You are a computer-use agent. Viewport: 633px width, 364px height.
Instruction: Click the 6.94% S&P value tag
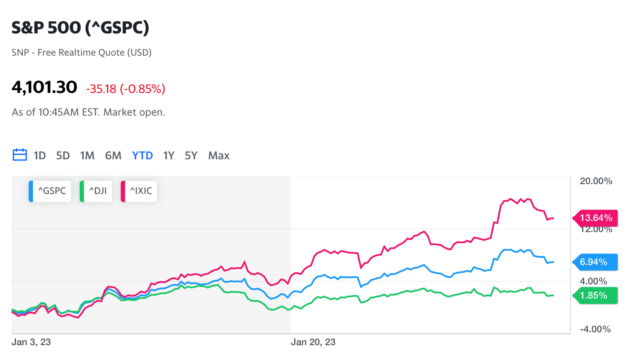click(x=595, y=262)
